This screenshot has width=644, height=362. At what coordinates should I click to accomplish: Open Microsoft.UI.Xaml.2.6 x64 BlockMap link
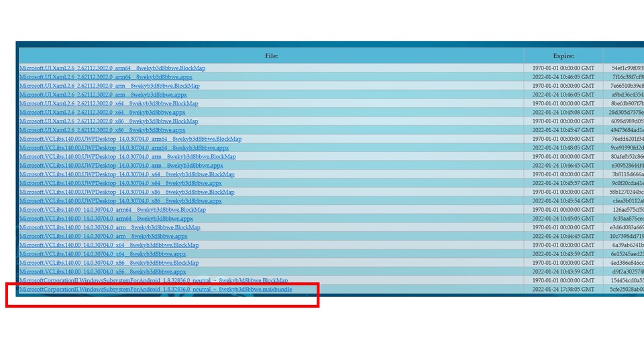(109, 104)
